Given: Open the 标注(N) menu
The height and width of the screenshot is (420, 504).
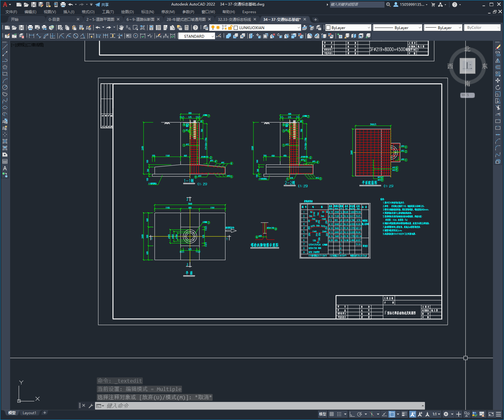Looking at the screenshot, I should 147,12.
